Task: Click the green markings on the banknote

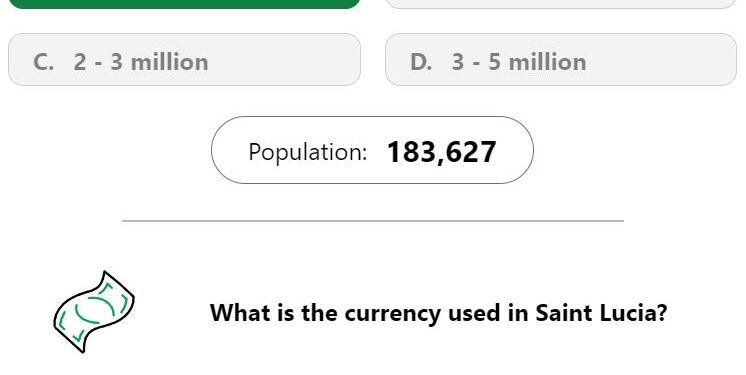Action: (93, 312)
